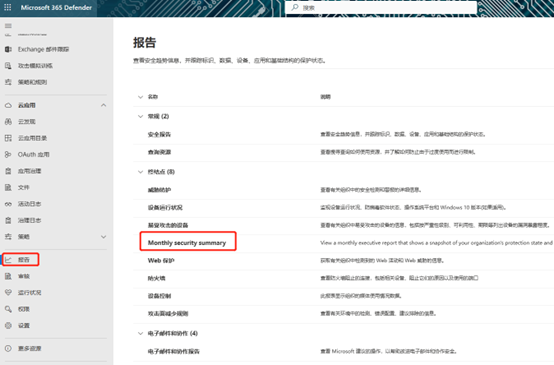Open the 攻击面减少规则 report
Screen dimensions: 554x365
(x=168, y=313)
